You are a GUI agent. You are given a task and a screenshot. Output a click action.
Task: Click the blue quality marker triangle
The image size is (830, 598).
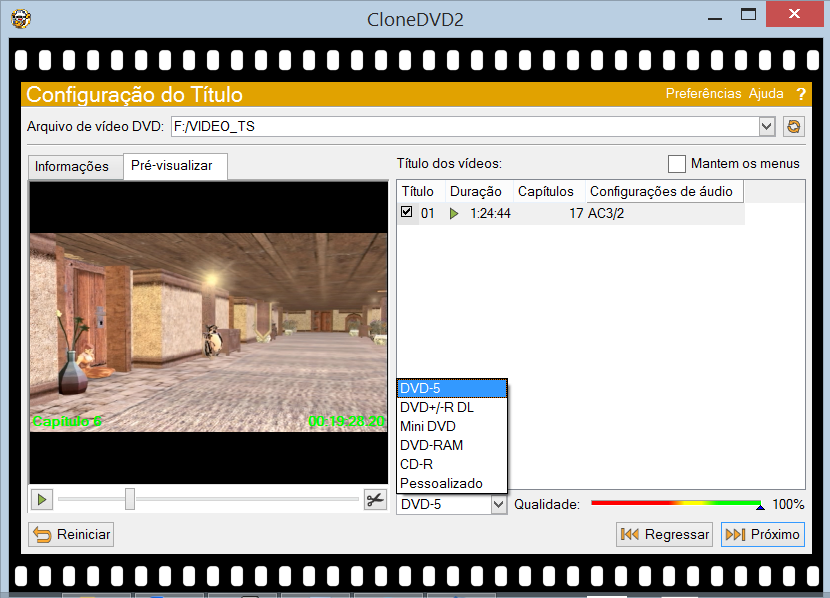(760, 507)
